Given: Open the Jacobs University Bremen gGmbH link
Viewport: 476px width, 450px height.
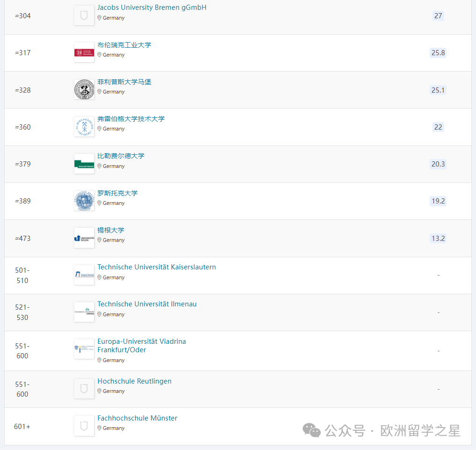Looking at the screenshot, I should (x=152, y=7).
